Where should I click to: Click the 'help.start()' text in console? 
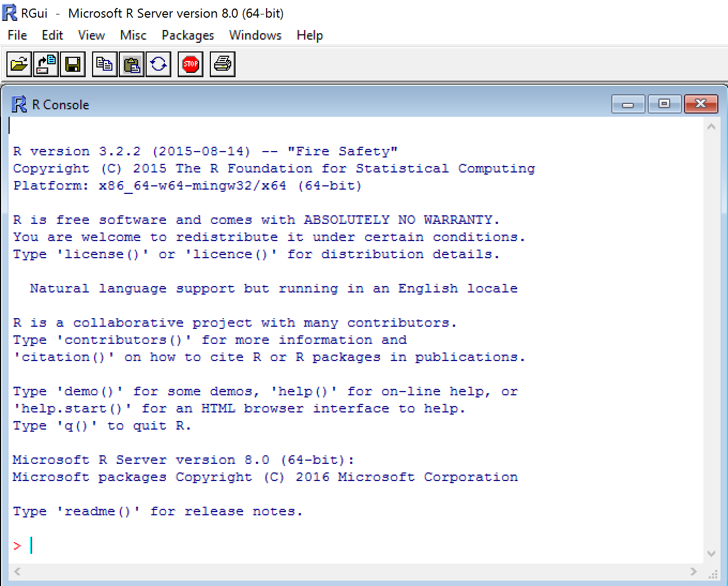tap(73, 409)
